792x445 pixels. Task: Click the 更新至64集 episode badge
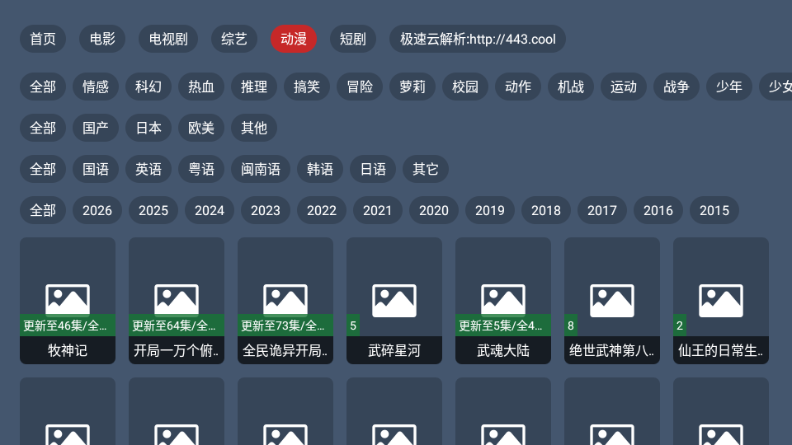(x=176, y=325)
